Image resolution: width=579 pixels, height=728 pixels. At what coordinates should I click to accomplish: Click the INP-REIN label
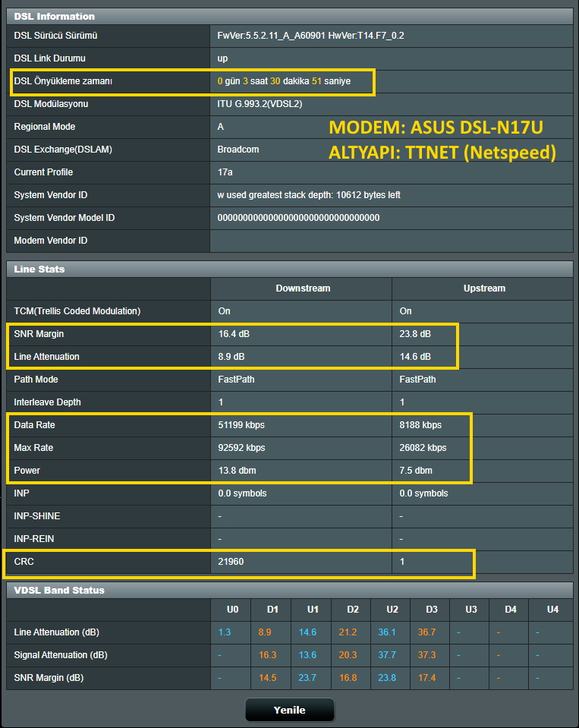[34, 538]
